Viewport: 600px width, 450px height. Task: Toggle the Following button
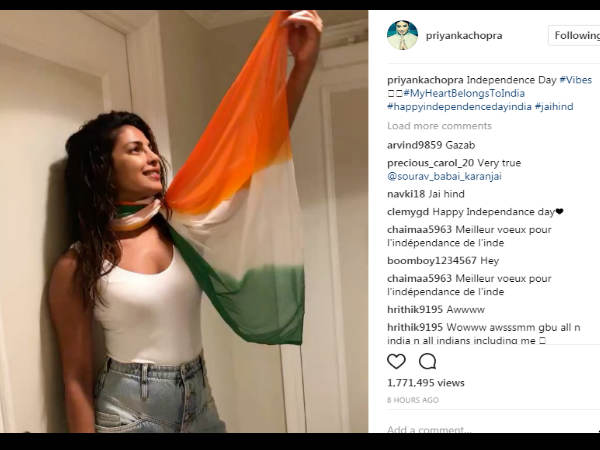tap(575, 36)
